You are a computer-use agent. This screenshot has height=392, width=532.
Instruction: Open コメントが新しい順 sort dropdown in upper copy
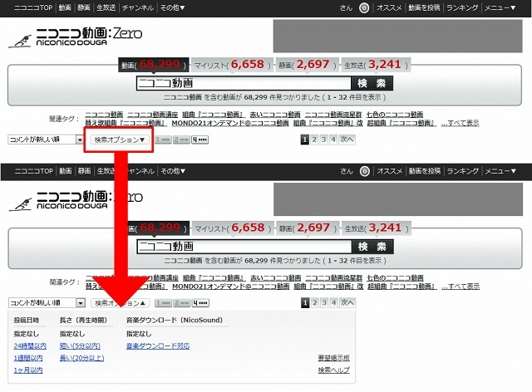pos(46,140)
